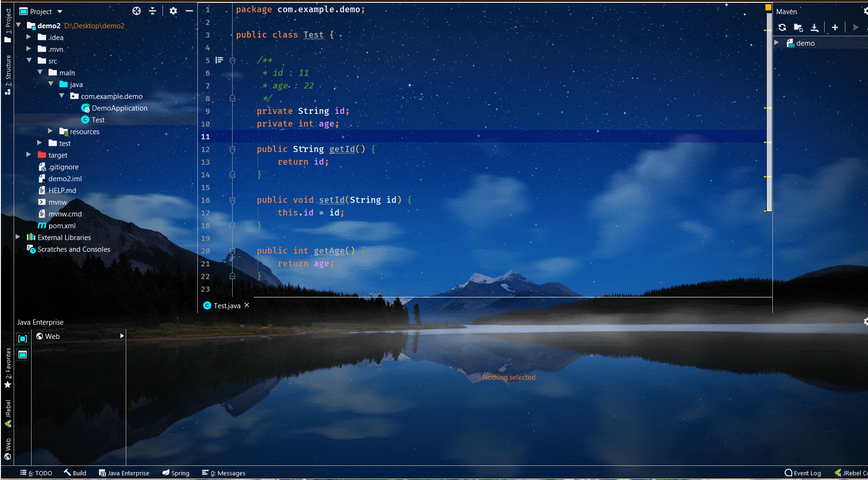Click the doc comment rendering gutter icon

coord(219,60)
